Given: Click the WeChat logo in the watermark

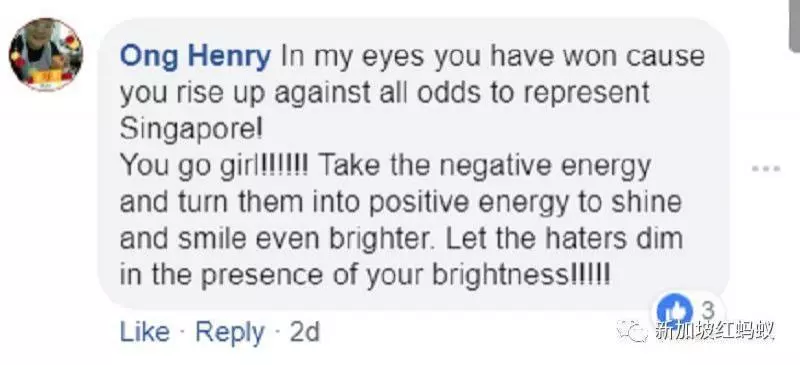Looking at the screenshot, I should point(634,331).
